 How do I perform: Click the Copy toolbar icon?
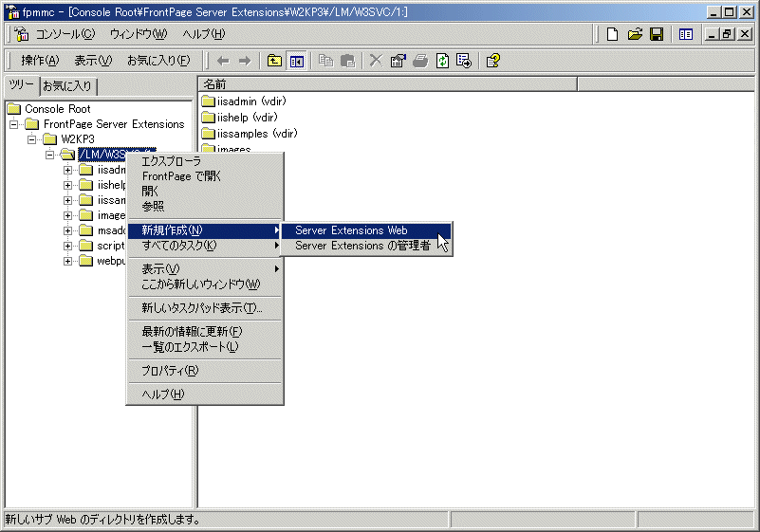click(325, 61)
